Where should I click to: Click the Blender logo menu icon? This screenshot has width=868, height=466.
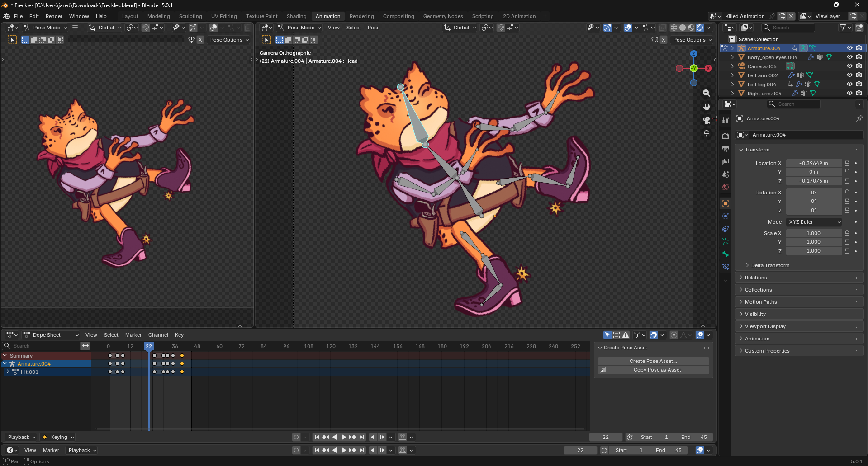[6, 16]
